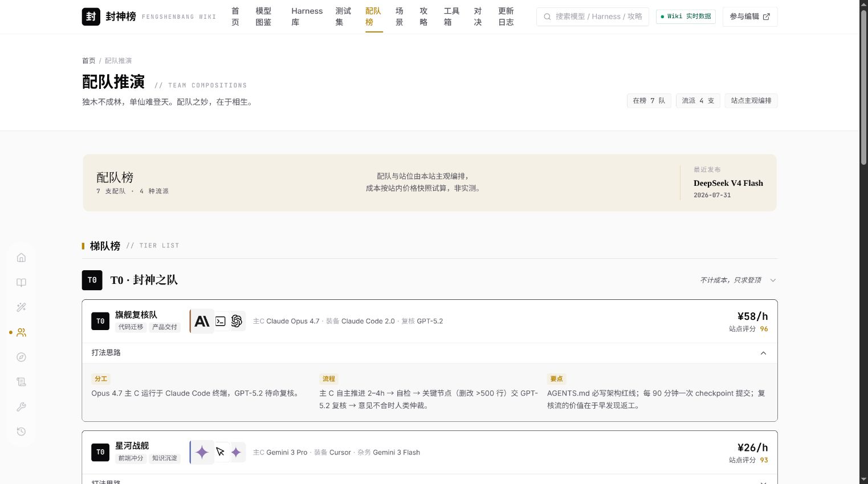This screenshot has width=868, height=484.
Task: Click the 代码迁移 tag
Action: click(131, 327)
